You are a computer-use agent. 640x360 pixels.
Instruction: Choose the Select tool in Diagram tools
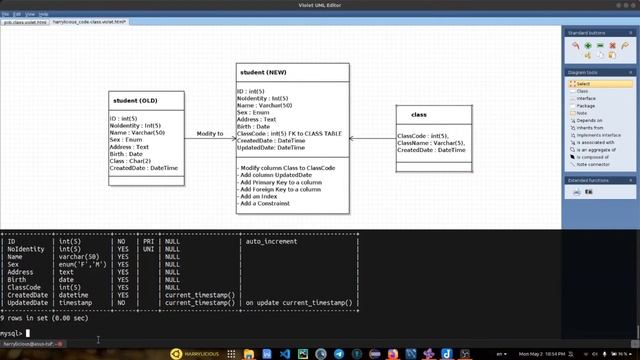600,84
